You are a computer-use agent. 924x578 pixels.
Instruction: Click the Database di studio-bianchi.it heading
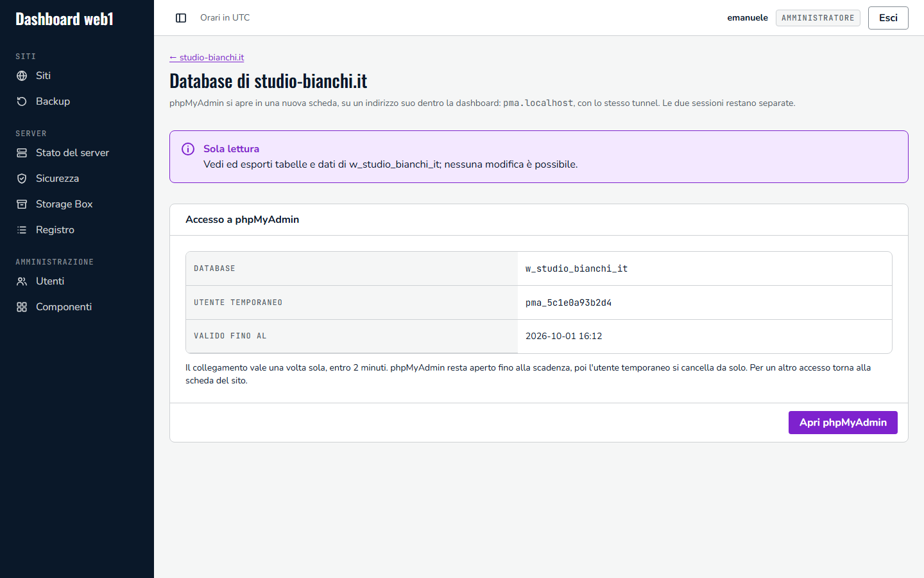coord(268,81)
